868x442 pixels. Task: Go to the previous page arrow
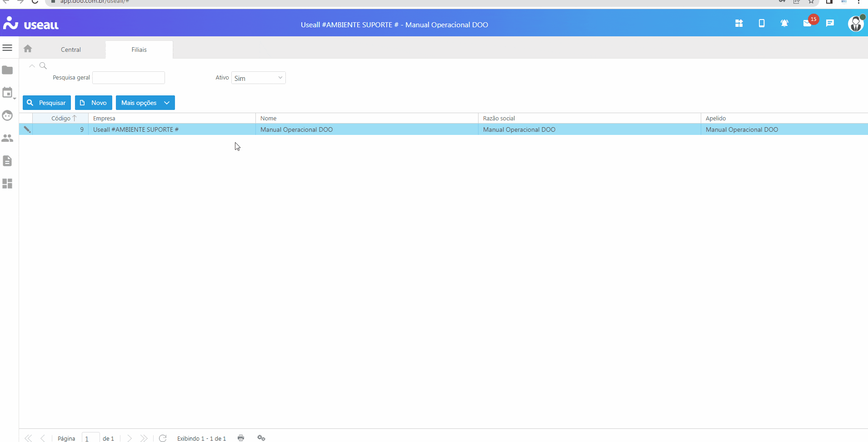pyautogui.click(x=42, y=438)
